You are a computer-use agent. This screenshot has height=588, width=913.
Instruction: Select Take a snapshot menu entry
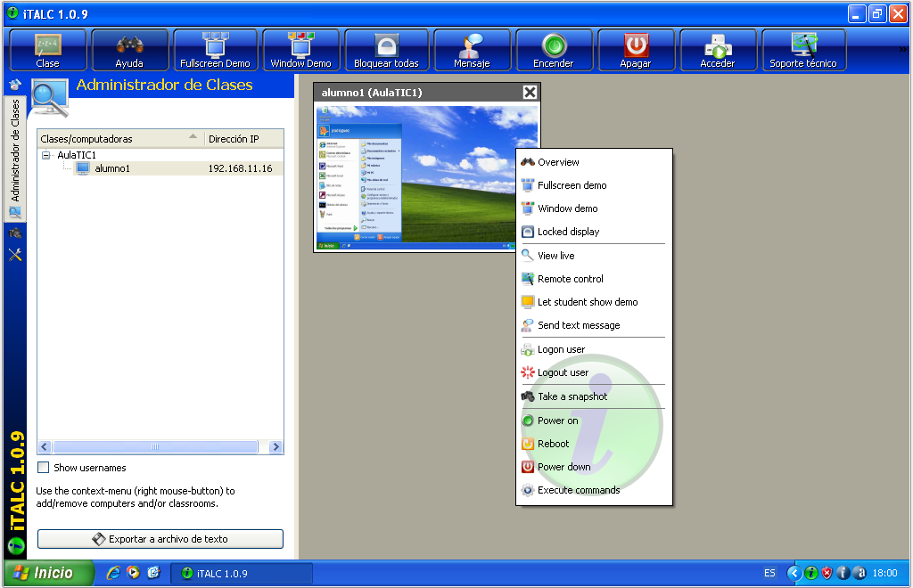coord(572,396)
